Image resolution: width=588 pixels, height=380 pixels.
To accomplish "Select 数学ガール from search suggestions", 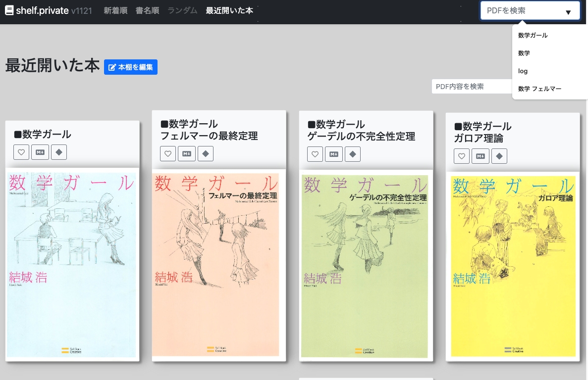I will (533, 35).
